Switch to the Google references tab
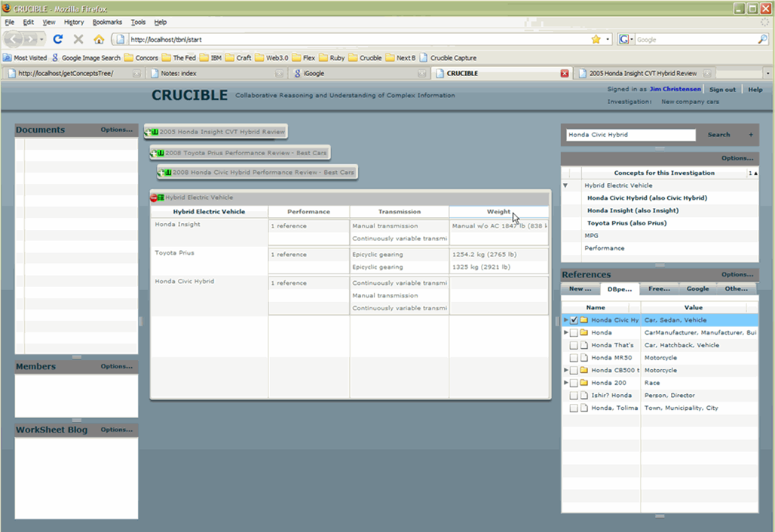Viewport: 775px width, 532px height. click(698, 289)
